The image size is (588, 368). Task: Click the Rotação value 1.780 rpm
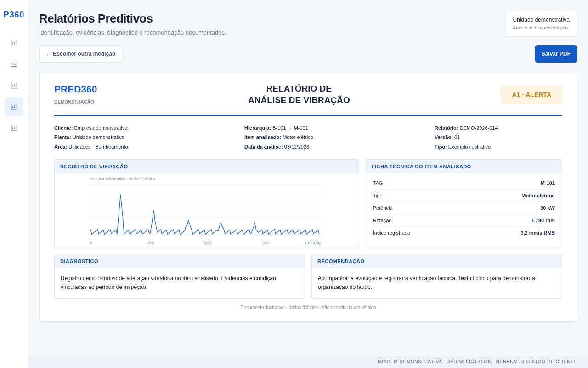point(543,220)
